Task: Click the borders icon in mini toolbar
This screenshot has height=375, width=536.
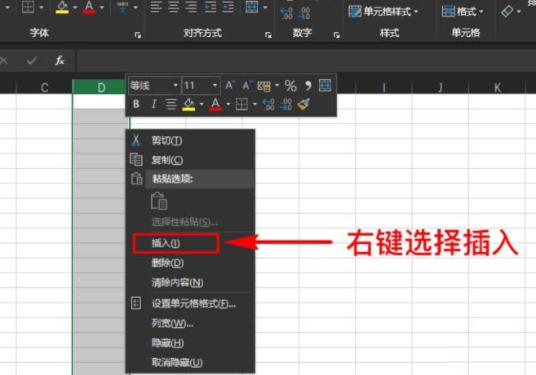Action: 242,104
